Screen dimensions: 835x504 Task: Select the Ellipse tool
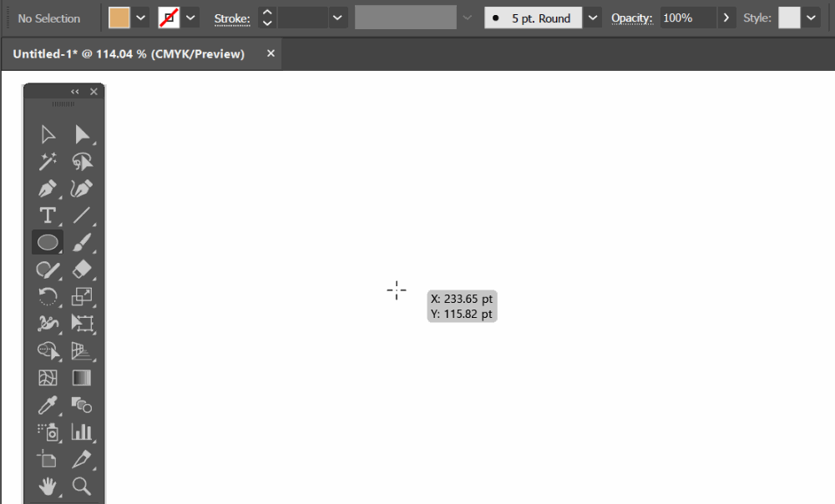coord(48,243)
